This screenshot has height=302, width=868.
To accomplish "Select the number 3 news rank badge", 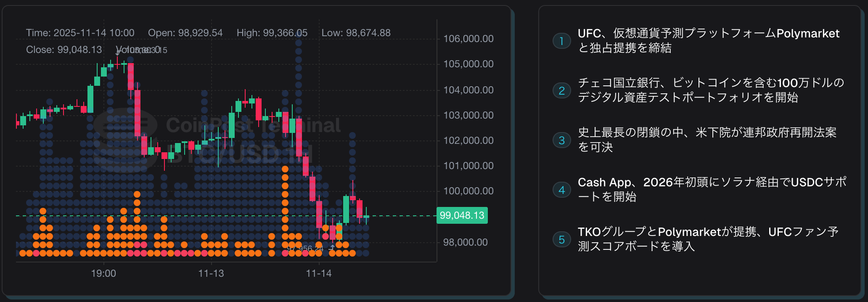I will (x=561, y=140).
